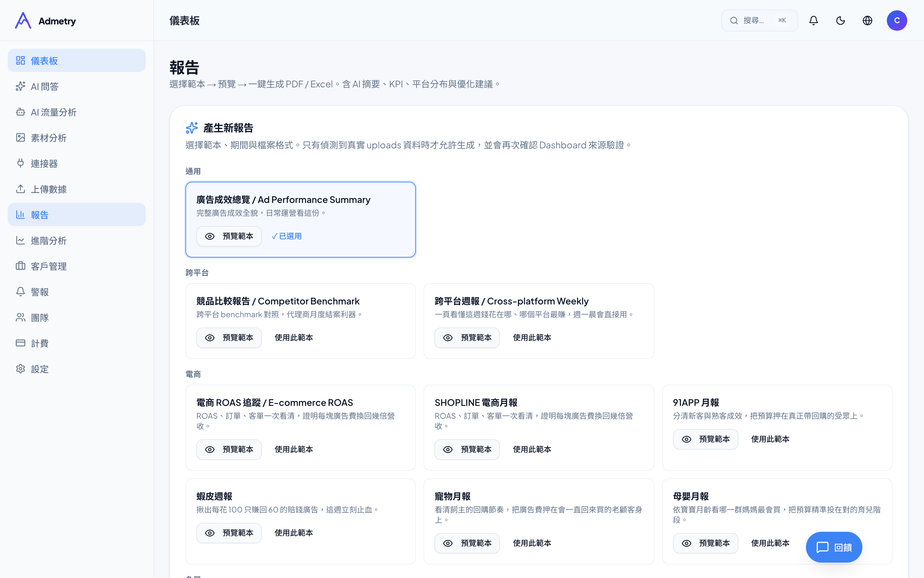Preview 電商 ROAS 追蹤 template

(x=229, y=450)
